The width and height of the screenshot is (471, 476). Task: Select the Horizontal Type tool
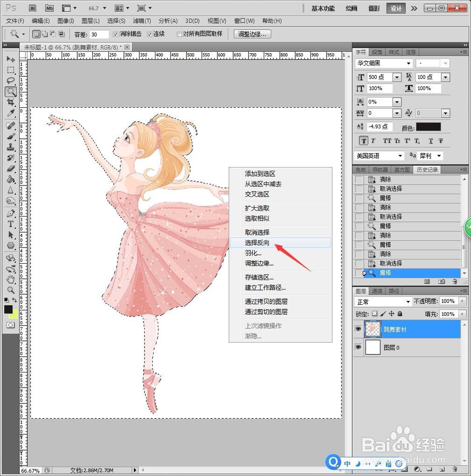[x=11, y=224]
